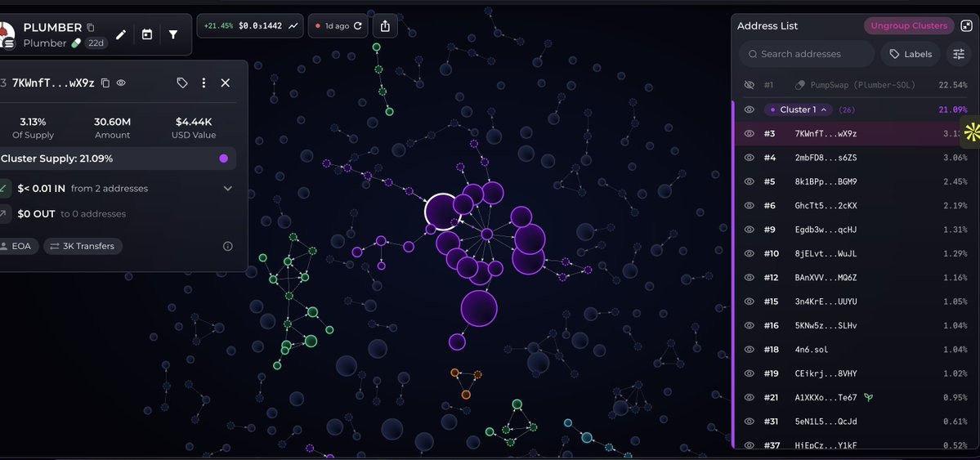Select row #15 3n4KrE...UUYU
This screenshot has height=460, width=980.
857,301
